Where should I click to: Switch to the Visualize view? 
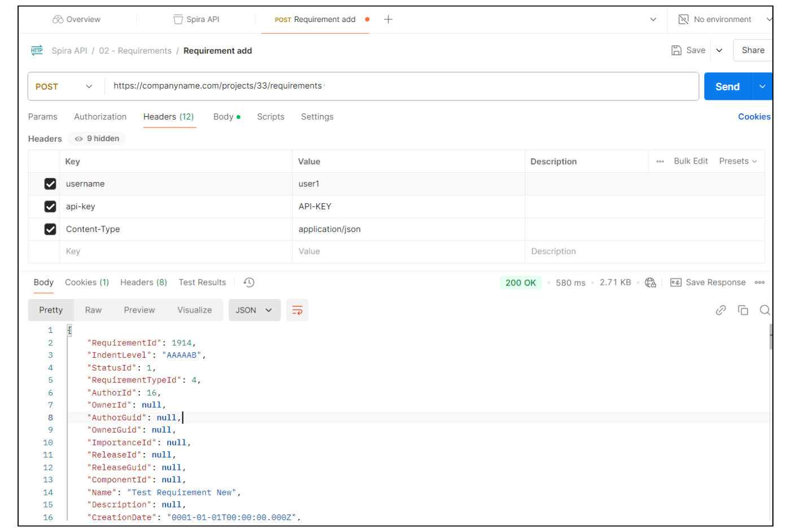(195, 310)
